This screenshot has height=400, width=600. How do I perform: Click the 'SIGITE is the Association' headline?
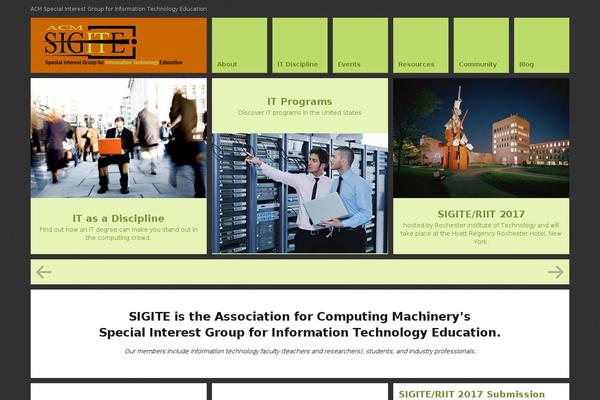pos(300,325)
